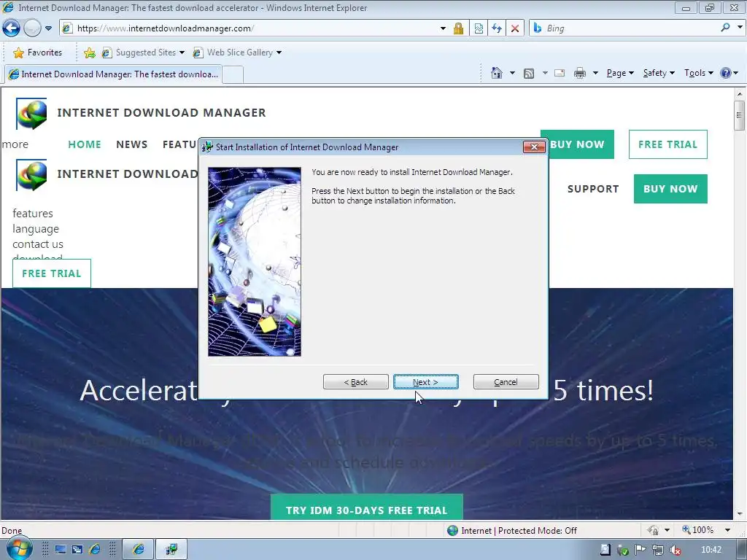Stop loading with the red X icon
This screenshot has width=747, height=560.
515,28
